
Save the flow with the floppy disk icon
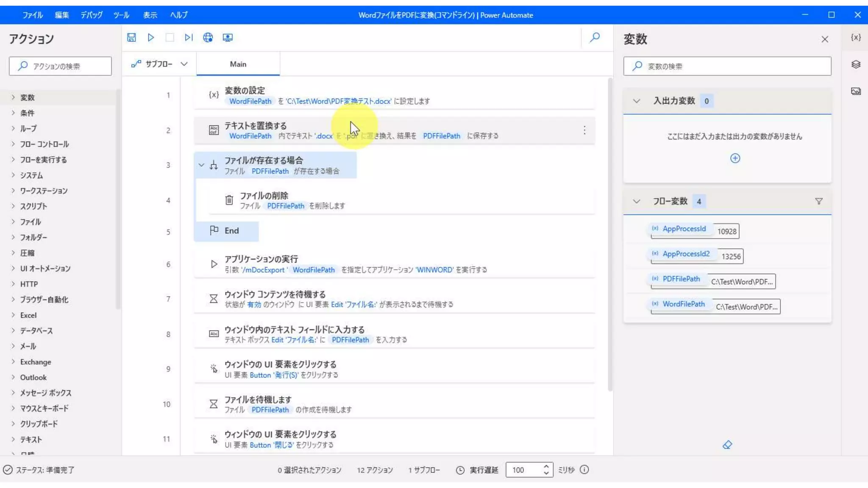131,37
